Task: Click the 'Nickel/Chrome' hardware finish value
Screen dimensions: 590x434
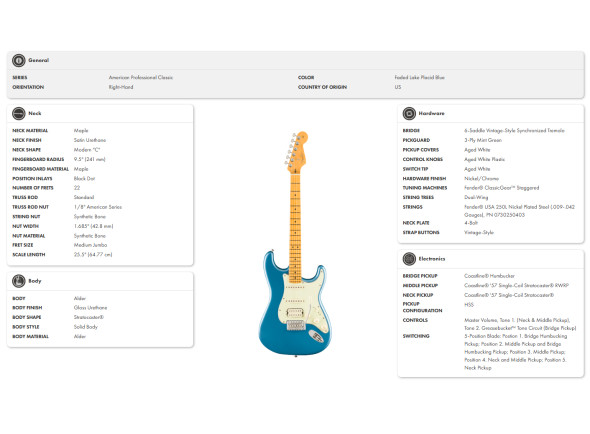Action: (481, 178)
